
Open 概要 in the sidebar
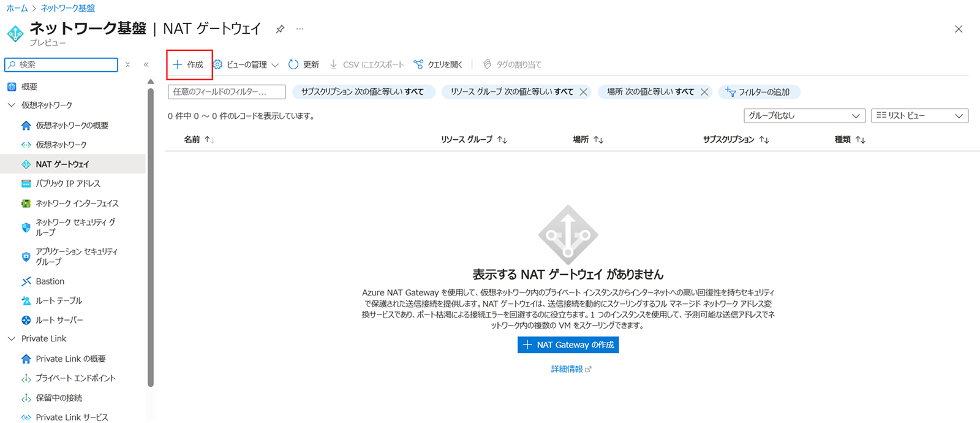click(29, 86)
